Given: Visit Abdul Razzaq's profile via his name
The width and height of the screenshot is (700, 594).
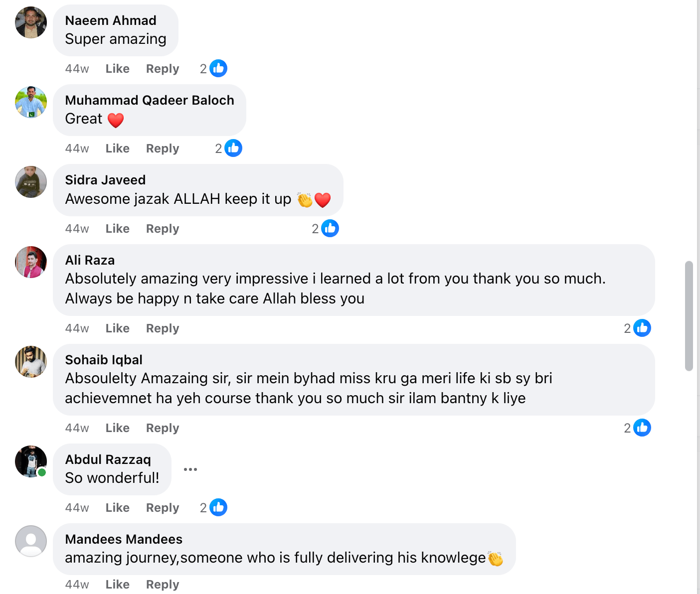Looking at the screenshot, I should pos(108,459).
